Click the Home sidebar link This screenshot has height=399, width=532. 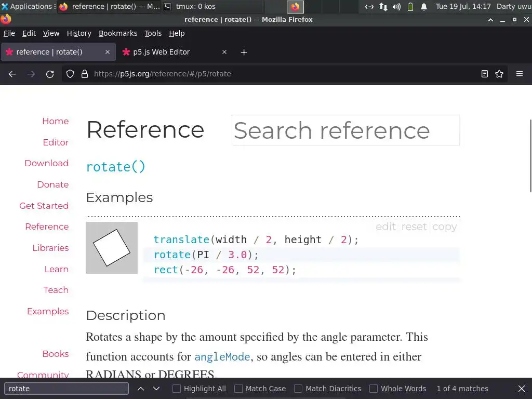click(55, 121)
